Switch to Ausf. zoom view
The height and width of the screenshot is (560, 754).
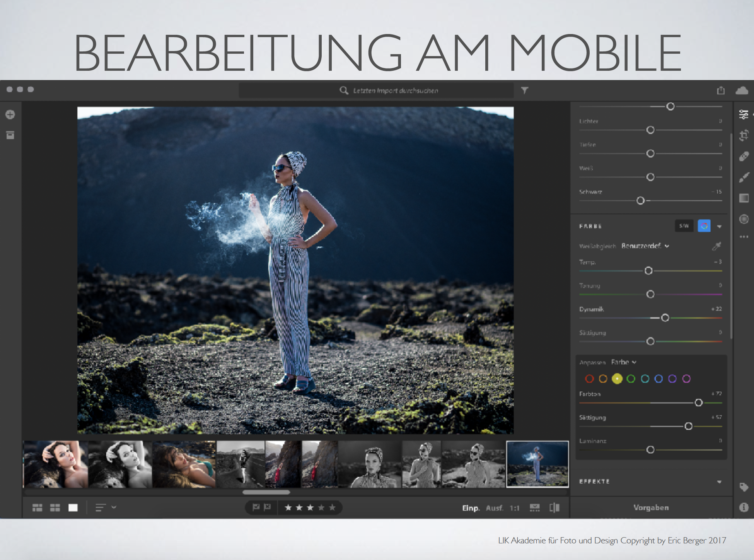(x=494, y=508)
